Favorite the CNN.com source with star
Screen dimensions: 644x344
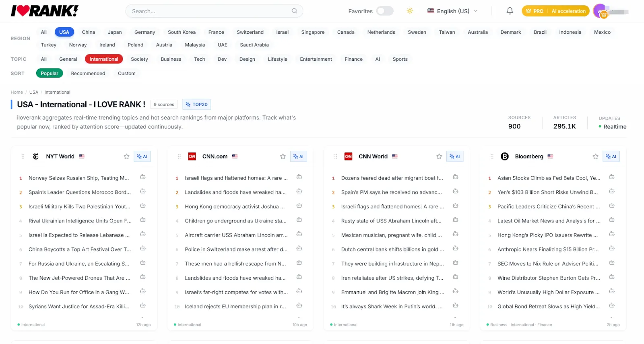[x=283, y=157]
